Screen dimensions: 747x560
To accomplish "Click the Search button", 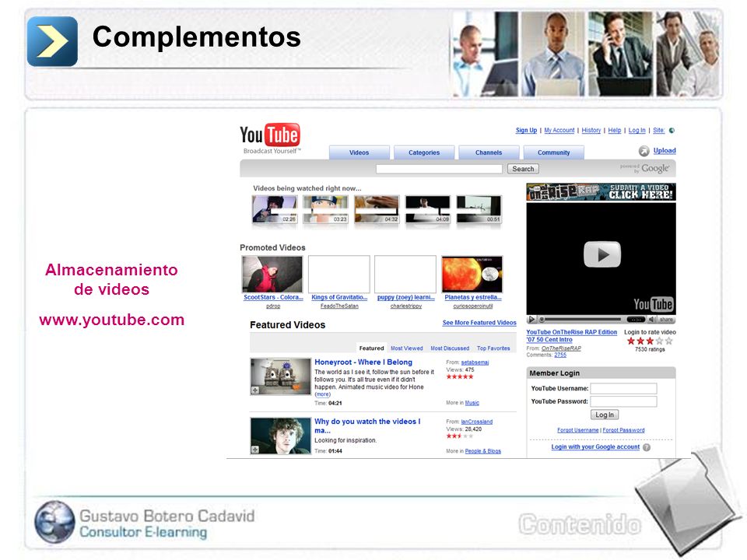I will (523, 169).
